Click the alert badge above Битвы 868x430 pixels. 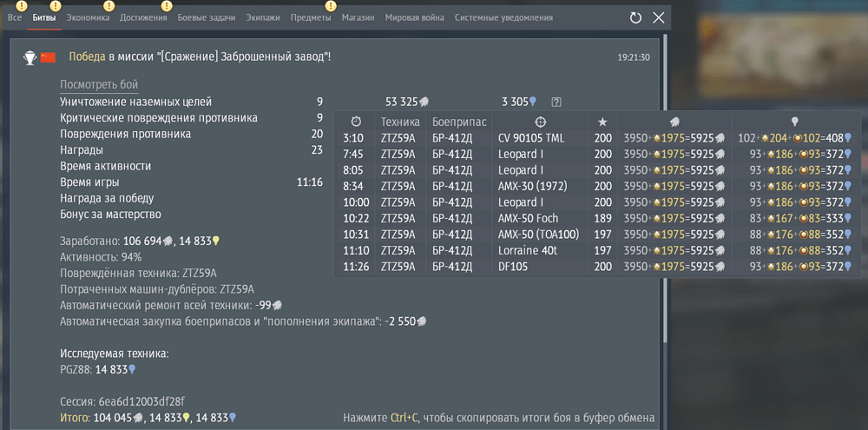pyautogui.click(x=55, y=6)
